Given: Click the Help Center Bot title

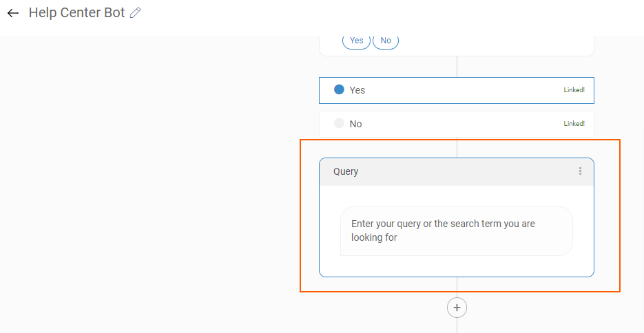Looking at the screenshot, I should click(x=76, y=13).
